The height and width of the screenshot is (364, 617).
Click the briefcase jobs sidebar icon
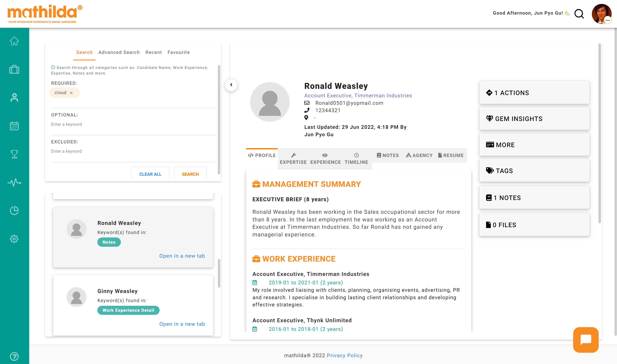pyautogui.click(x=14, y=69)
